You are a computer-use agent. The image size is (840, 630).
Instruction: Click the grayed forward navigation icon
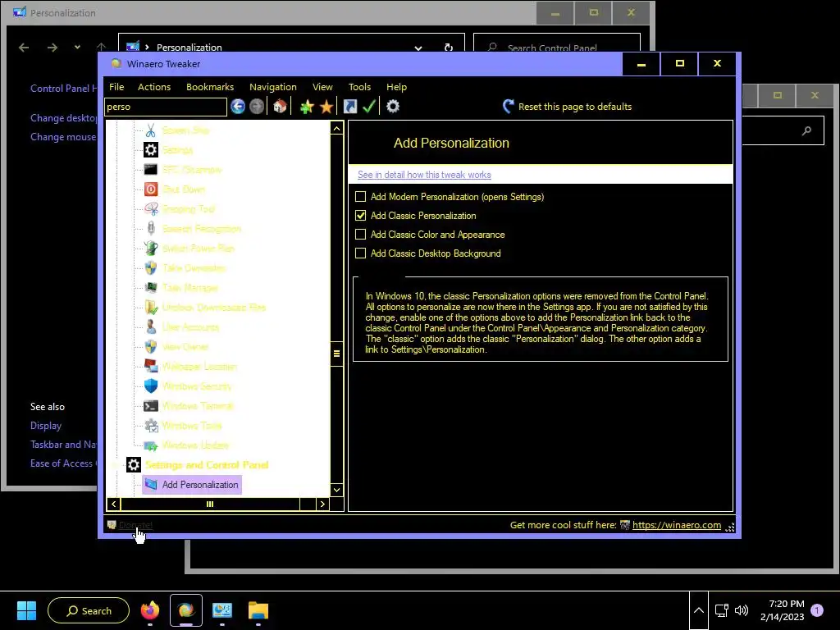coord(257,107)
